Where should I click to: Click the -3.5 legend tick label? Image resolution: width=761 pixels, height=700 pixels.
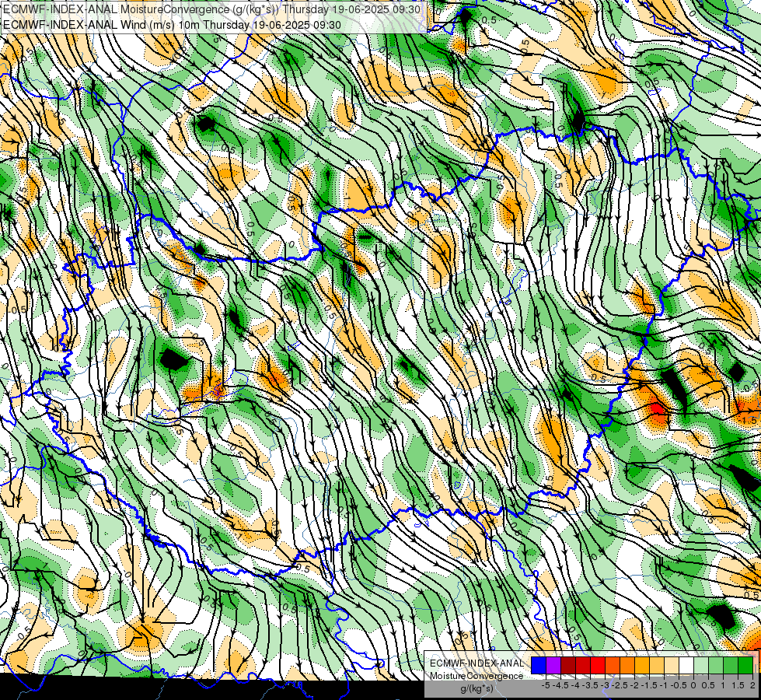(x=591, y=685)
